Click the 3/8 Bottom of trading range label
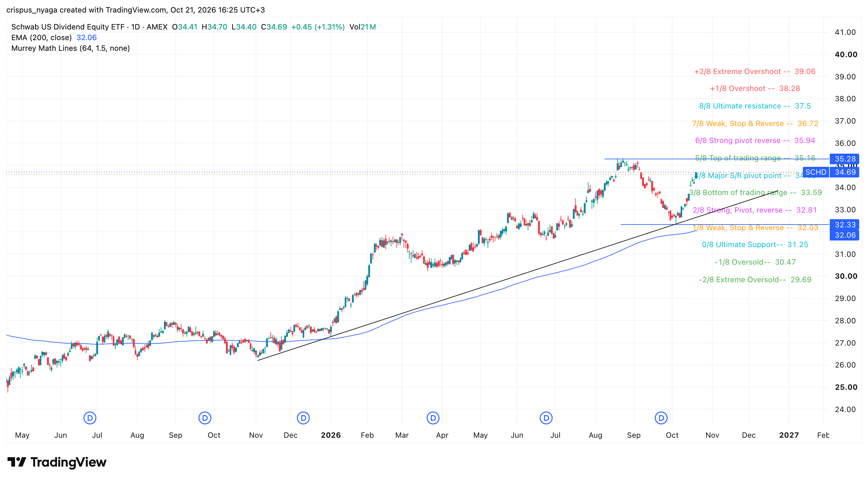868x481 pixels. (755, 193)
